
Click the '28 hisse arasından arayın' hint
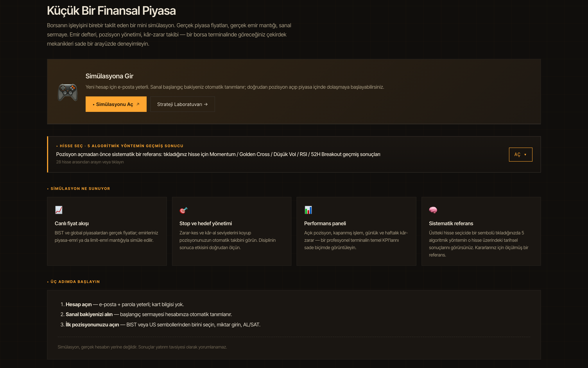click(x=90, y=162)
